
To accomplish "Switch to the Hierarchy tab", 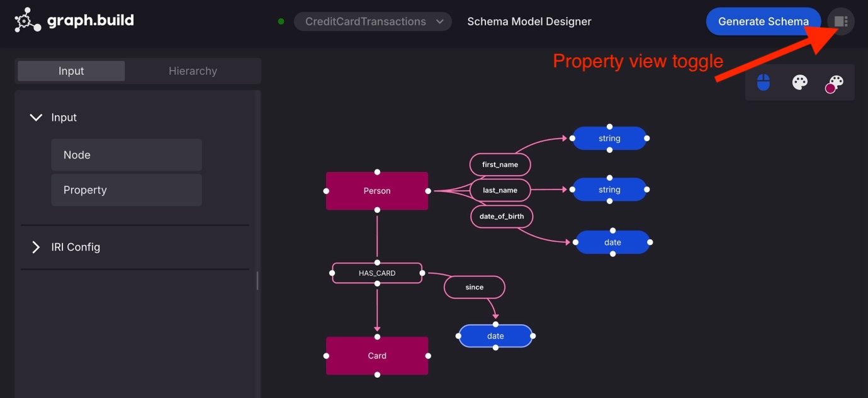I will click(193, 71).
